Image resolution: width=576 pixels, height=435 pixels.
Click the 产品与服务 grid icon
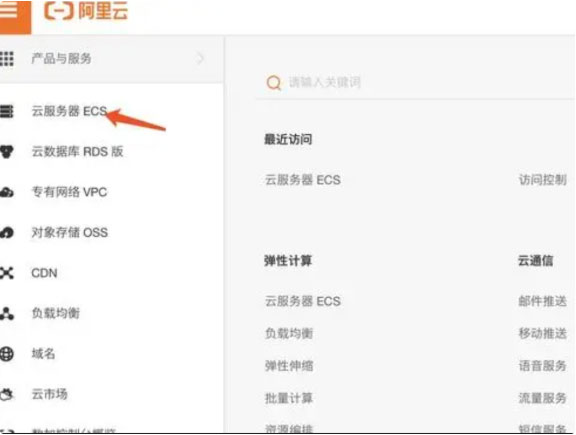pos(7,58)
